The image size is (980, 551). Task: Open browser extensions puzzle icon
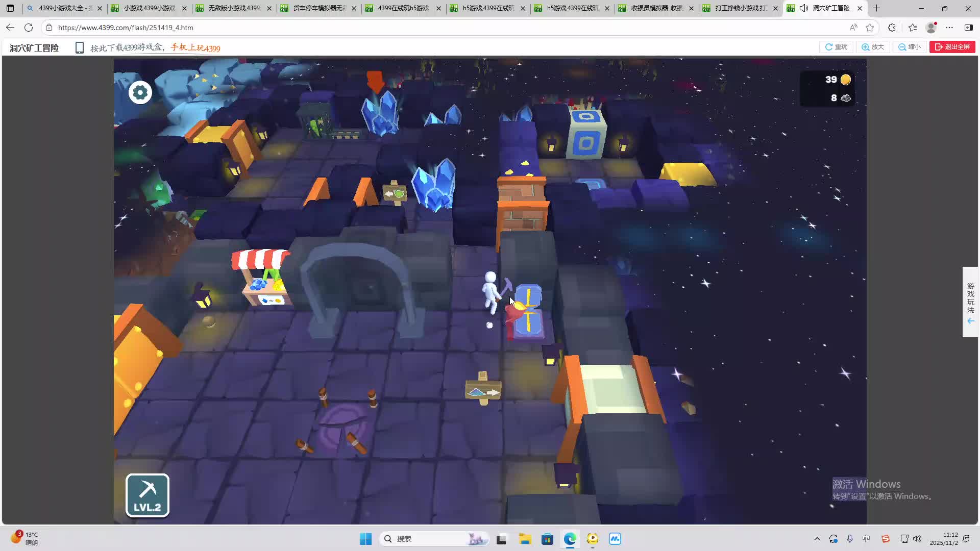click(x=892, y=28)
